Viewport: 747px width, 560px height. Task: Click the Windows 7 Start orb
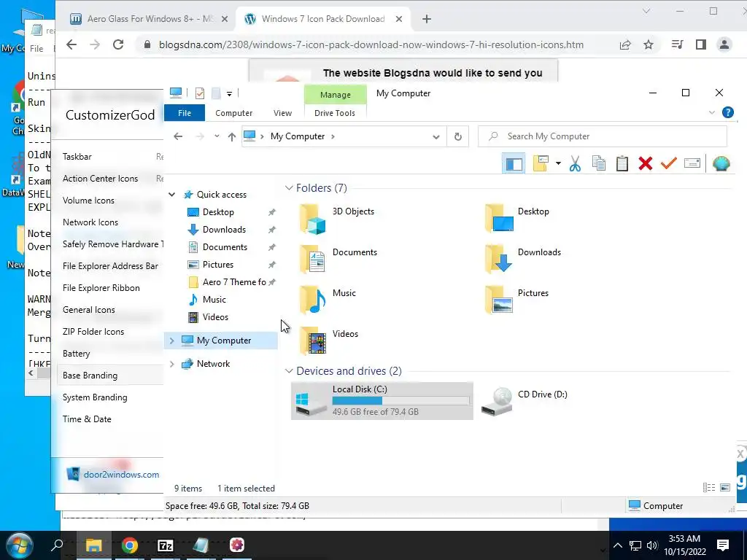click(19, 545)
